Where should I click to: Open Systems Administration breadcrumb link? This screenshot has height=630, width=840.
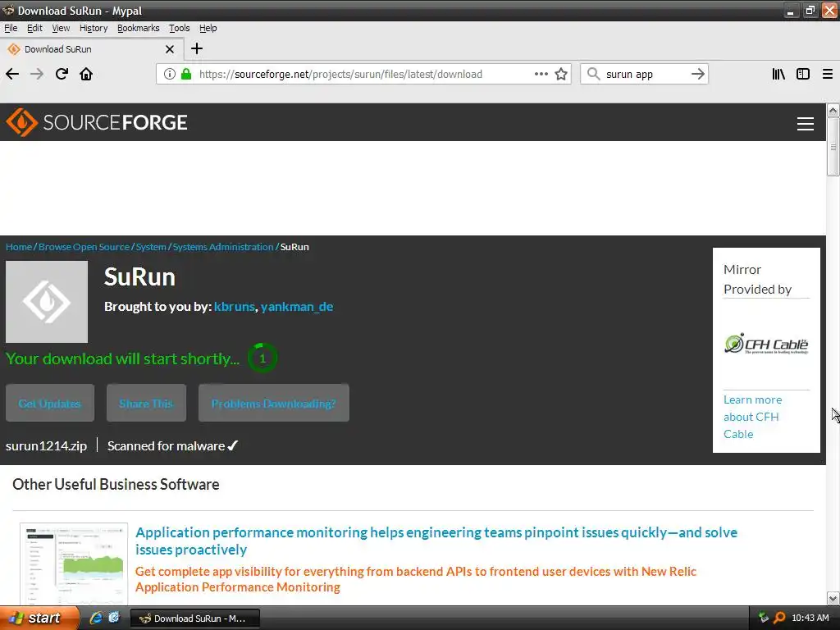(x=223, y=247)
